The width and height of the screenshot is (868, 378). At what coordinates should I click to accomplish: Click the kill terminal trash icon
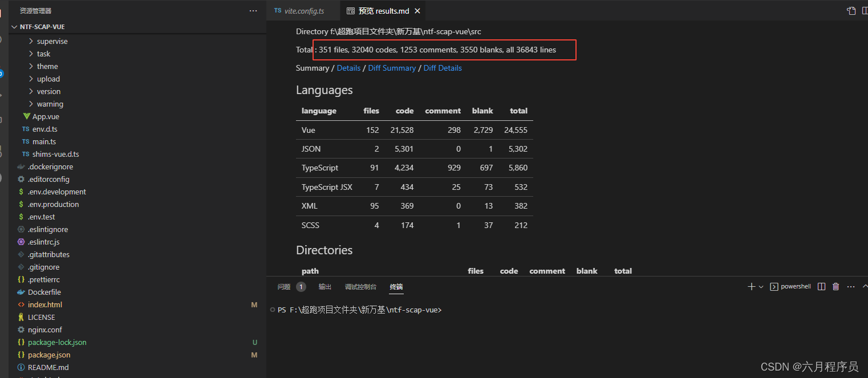click(x=835, y=286)
